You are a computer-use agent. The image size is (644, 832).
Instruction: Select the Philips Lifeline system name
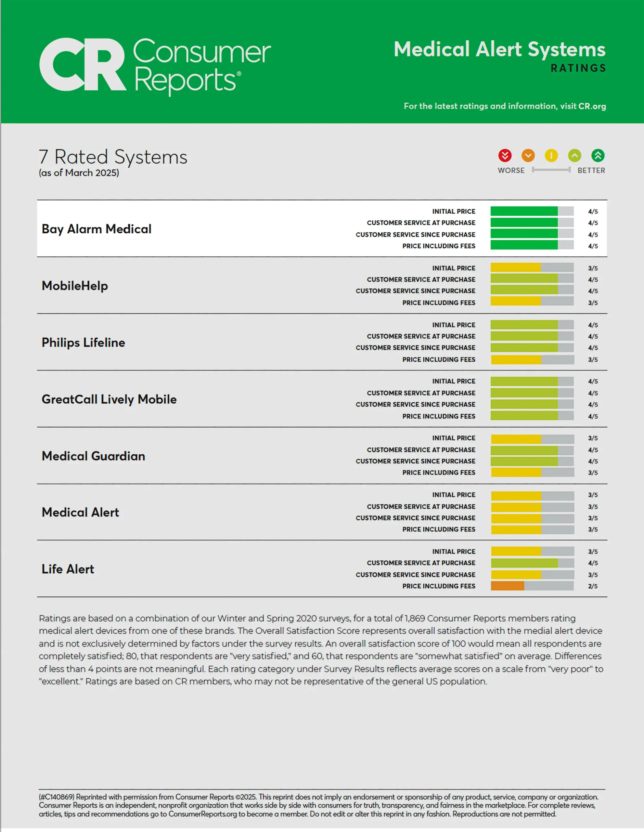coord(84,343)
